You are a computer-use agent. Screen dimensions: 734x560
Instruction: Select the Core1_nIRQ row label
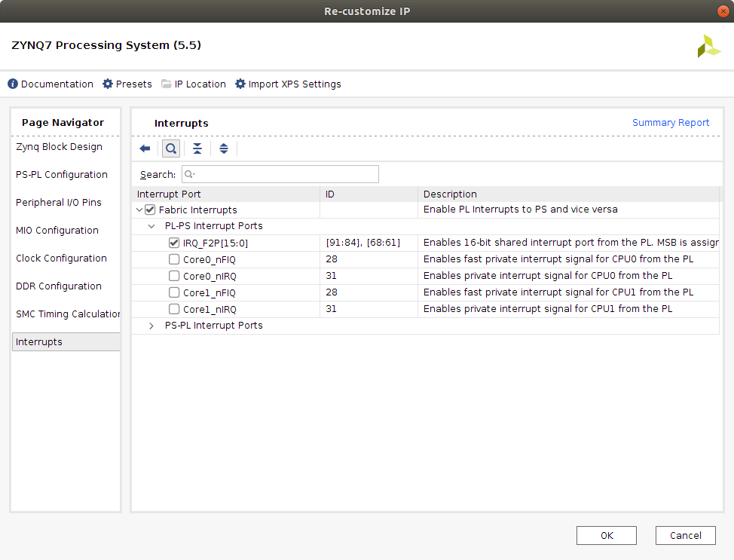pos(209,310)
